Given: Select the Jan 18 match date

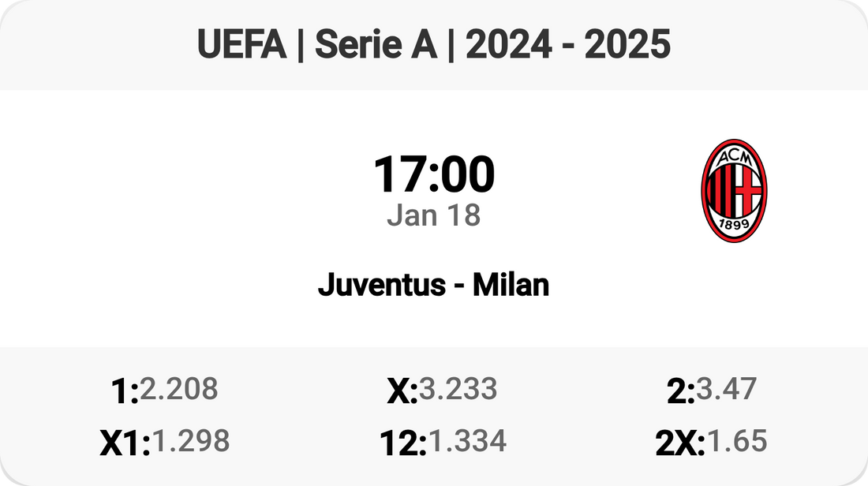Looking at the screenshot, I should click(x=434, y=215).
